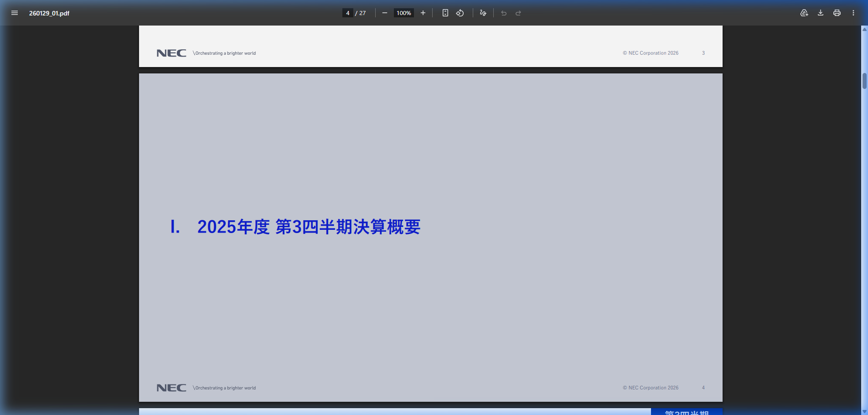Click the scrollbar down arrow
The height and width of the screenshot is (415, 868).
point(864,411)
